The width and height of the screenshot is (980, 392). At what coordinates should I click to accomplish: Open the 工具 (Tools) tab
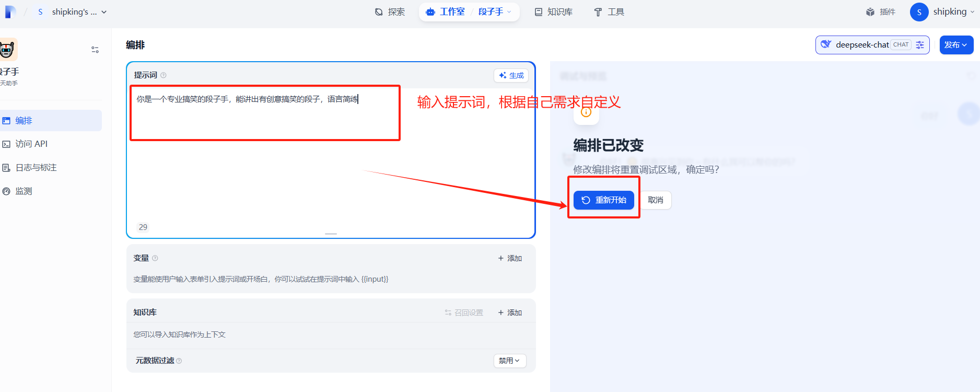click(x=609, y=11)
